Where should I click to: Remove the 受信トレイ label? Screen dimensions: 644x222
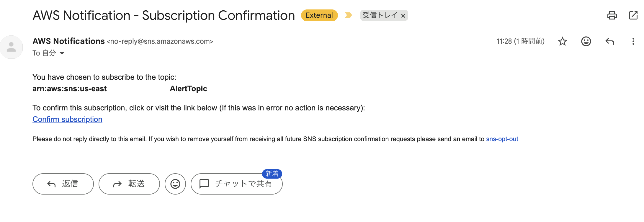click(403, 16)
